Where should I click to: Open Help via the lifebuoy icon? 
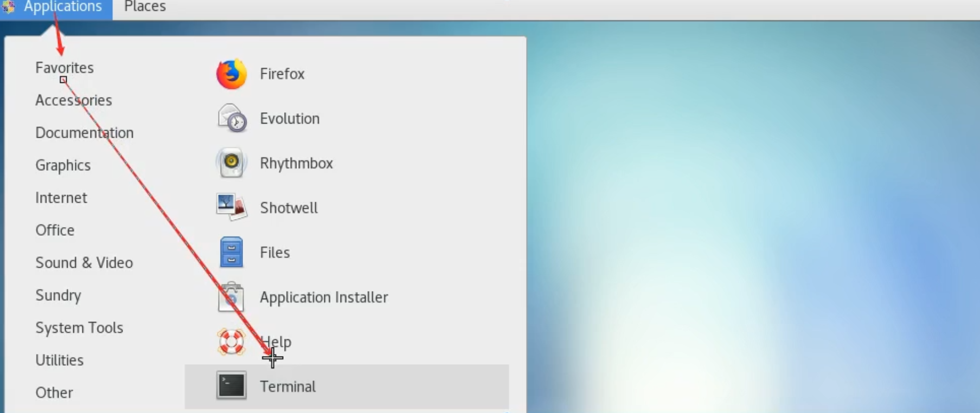(x=232, y=341)
